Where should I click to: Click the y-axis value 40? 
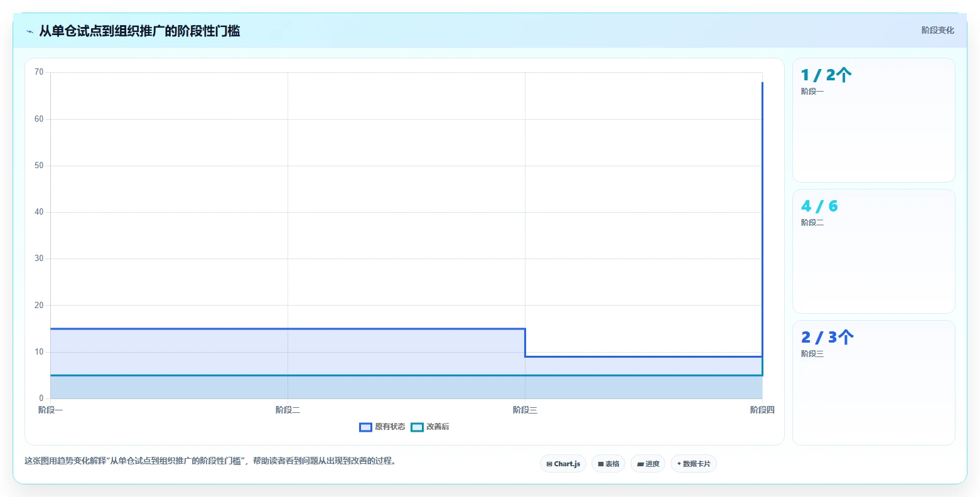click(39, 212)
